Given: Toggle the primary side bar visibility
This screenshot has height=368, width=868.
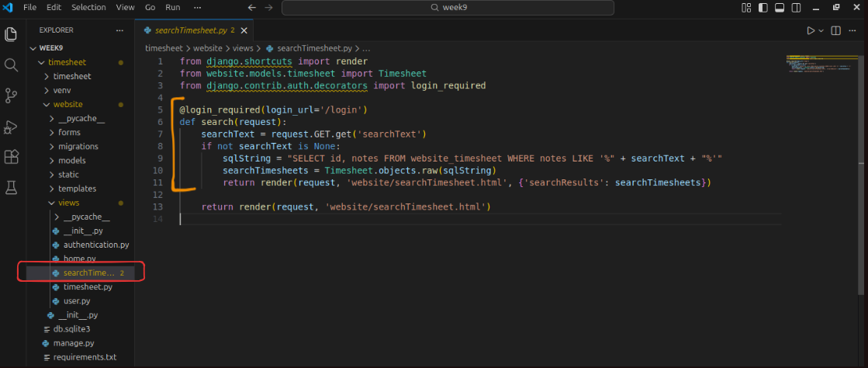Looking at the screenshot, I should (763, 8).
